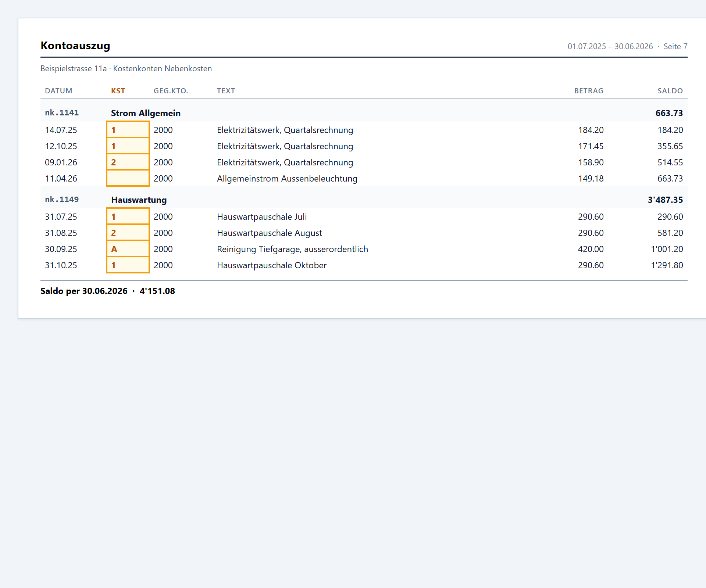The height and width of the screenshot is (588, 706).
Task: Select KST cell for Hauswartpauschale Juli
Action: 128,216
